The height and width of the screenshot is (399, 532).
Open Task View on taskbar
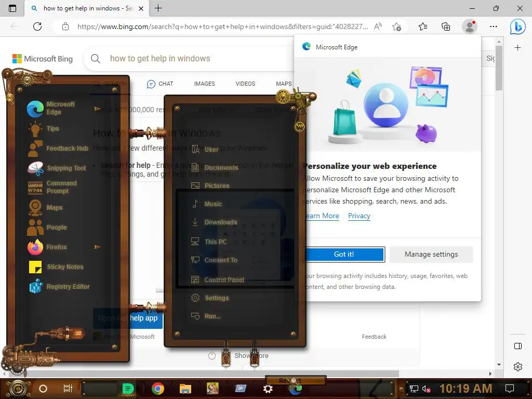click(68, 389)
